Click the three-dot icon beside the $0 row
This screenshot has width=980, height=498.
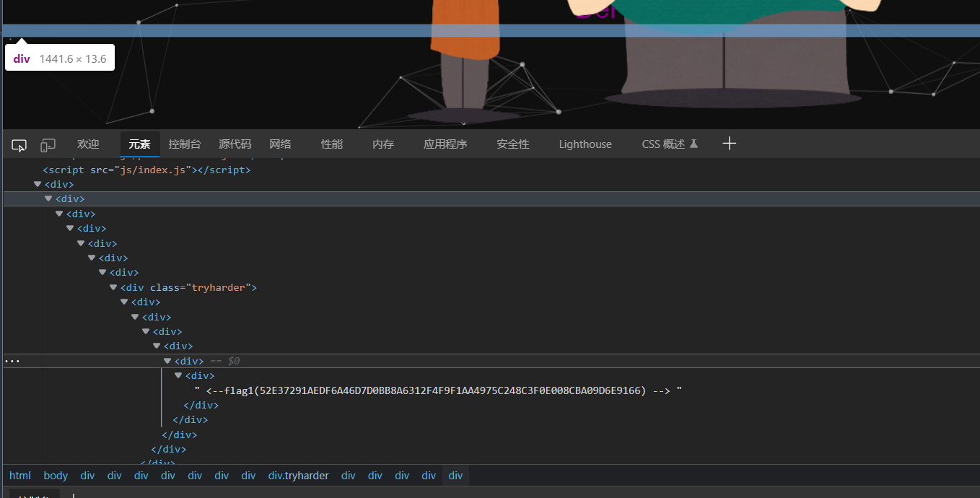[x=12, y=361]
